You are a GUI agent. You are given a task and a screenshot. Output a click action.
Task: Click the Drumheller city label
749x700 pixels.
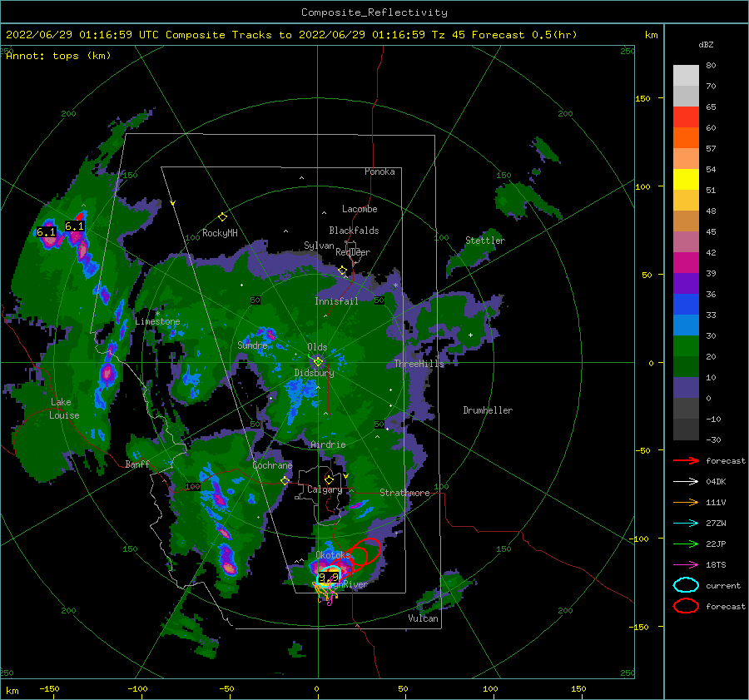point(488,410)
